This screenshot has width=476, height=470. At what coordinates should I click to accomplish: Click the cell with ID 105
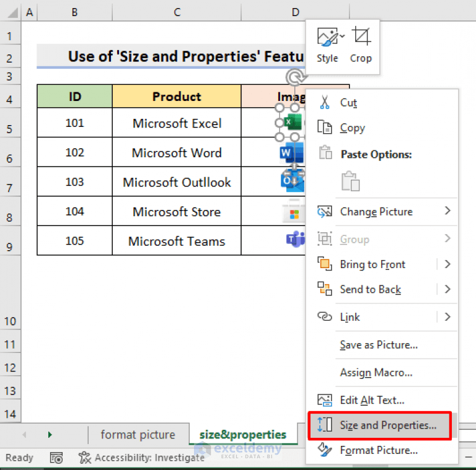74,241
